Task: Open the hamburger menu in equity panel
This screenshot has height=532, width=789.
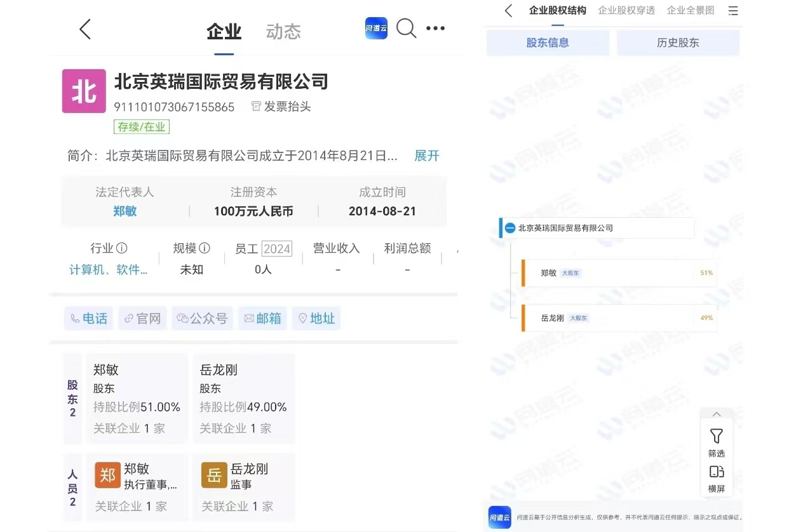Action: click(x=733, y=11)
